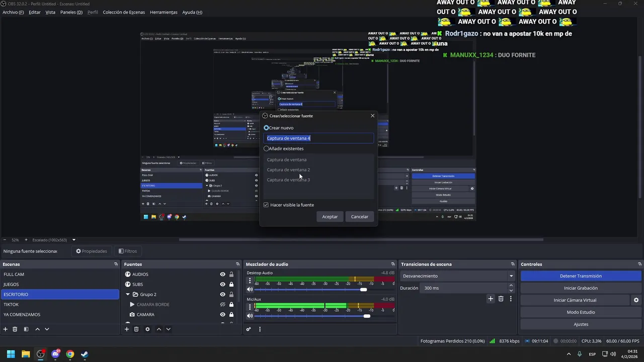This screenshot has width=644, height=362.
Task: Add a transition with the plus icon
Action: click(x=491, y=299)
